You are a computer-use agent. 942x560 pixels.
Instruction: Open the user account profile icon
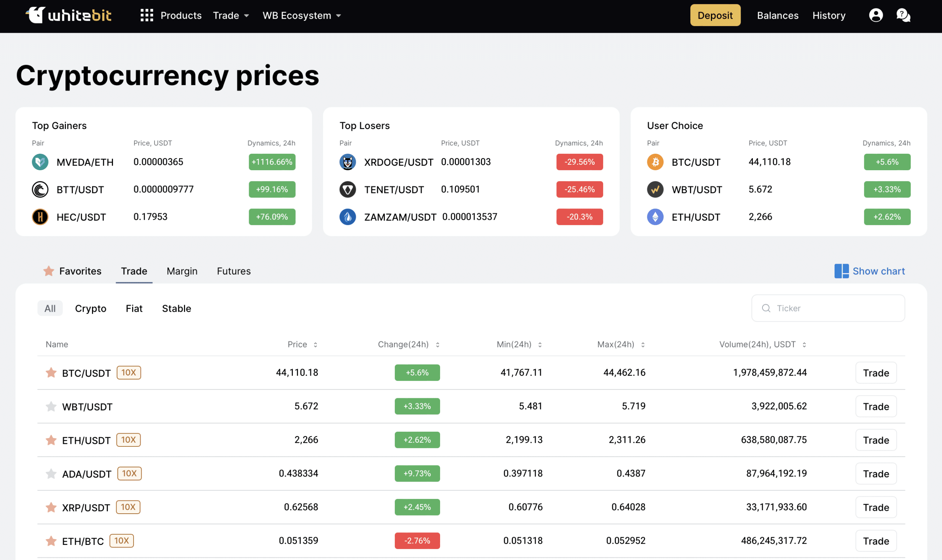point(875,15)
